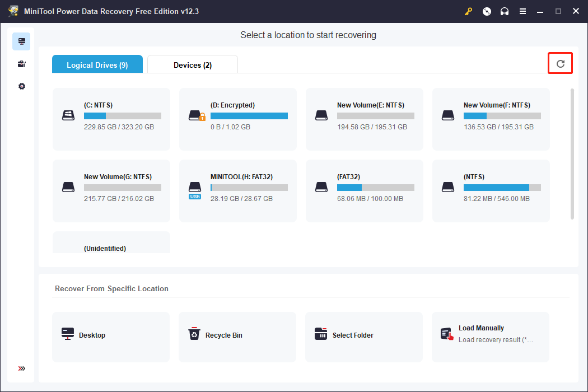Expand the sidebar with double-chevron icon
This screenshot has height=392, width=588.
tap(22, 368)
